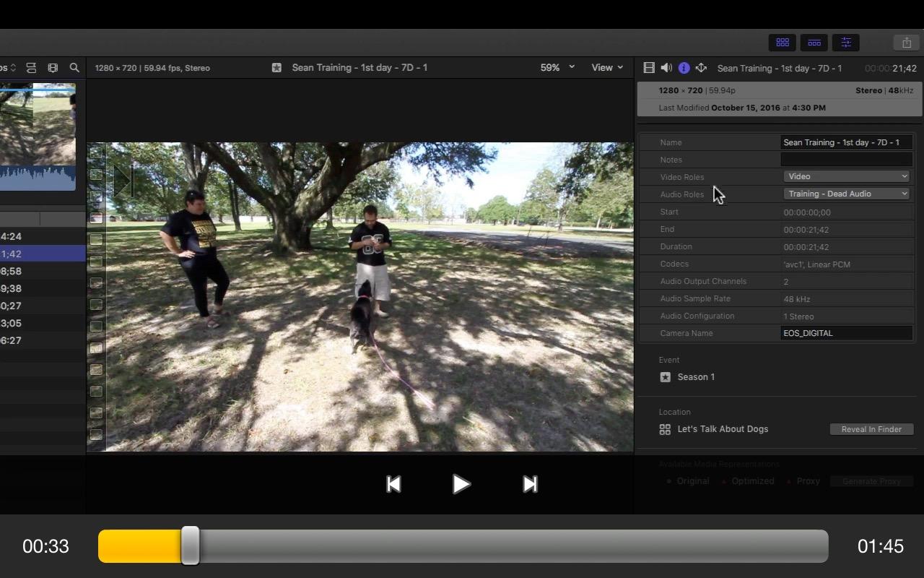Click the Share export button
The image size is (924, 578).
click(907, 43)
